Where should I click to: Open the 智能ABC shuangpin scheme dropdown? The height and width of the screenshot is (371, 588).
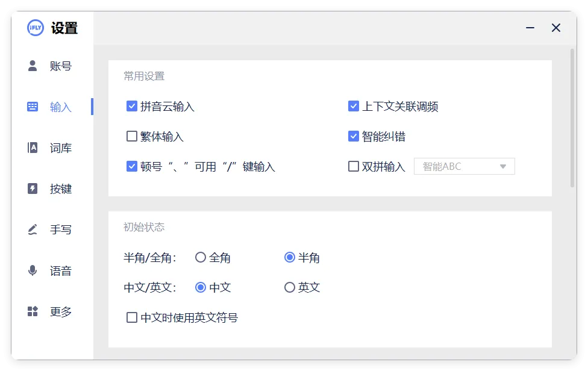(x=464, y=166)
